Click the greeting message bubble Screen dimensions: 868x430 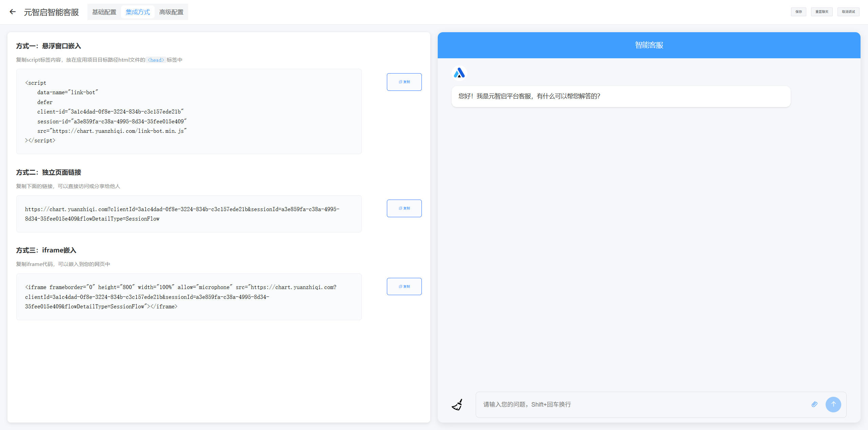coord(620,96)
